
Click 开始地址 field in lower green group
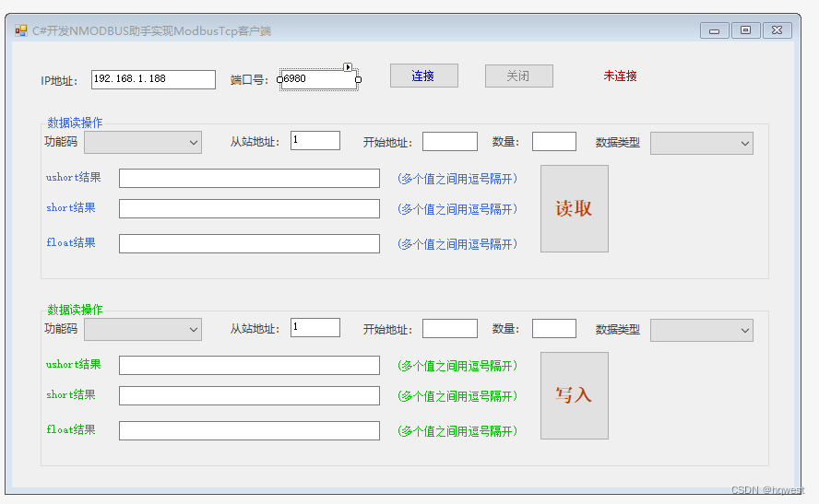[450, 329]
